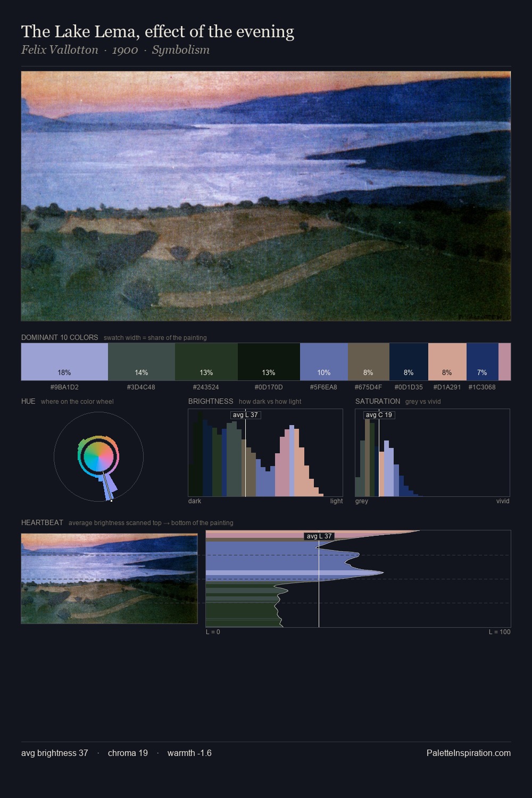This screenshot has width=532, height=798.
Task: Click the 'swatch width = share of the painting' caption
Action: pyautogui.click(x=155, y=338)
